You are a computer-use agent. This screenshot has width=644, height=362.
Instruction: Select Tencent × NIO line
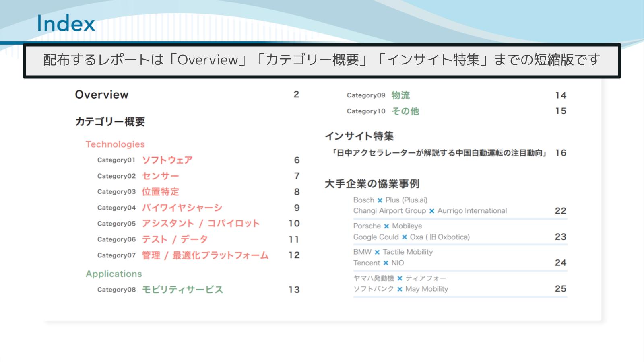point(378,263)
